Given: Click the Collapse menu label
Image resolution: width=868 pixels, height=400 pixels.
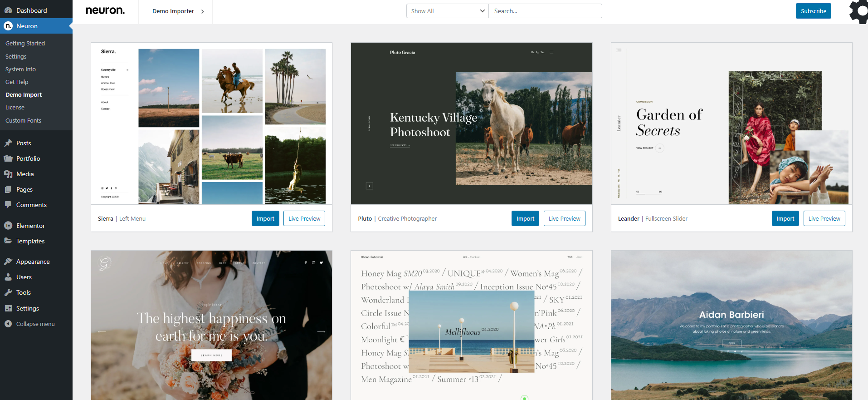Looking at the screenshot, I should tap(35, 324).
